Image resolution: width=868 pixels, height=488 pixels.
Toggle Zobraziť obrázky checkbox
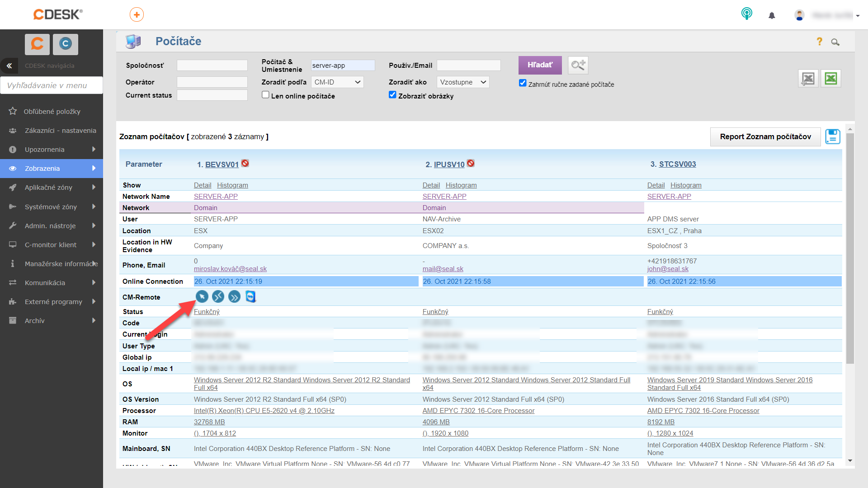(x=392, y=95)
